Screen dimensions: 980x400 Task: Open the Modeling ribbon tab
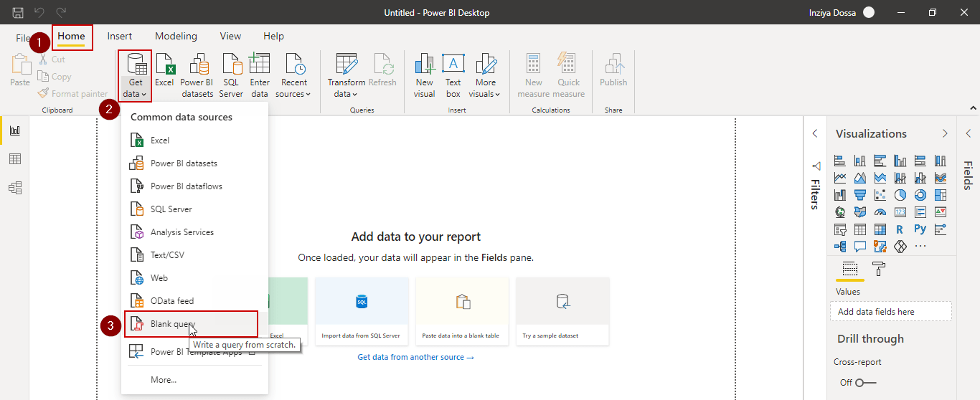(176, 36)
